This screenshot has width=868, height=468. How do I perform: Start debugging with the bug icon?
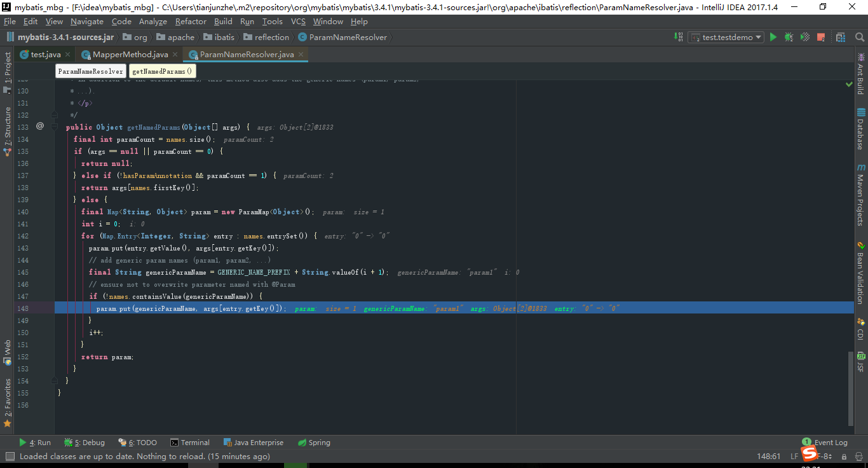[788, 37]
